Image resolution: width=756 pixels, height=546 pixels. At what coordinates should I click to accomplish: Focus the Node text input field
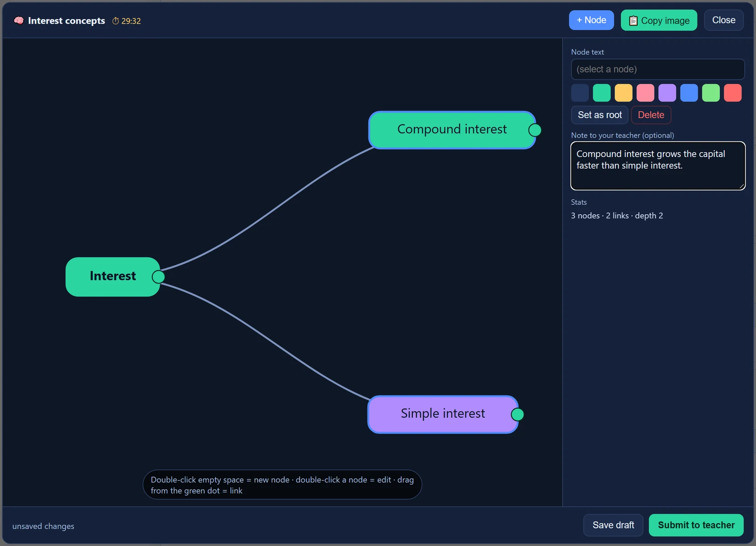(x=658, y=69)
